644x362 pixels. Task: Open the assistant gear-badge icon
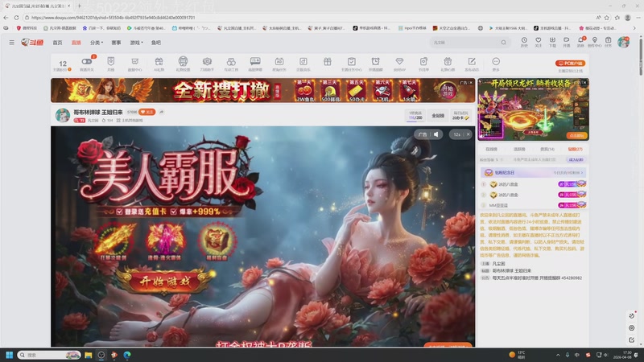coord(207,62)
